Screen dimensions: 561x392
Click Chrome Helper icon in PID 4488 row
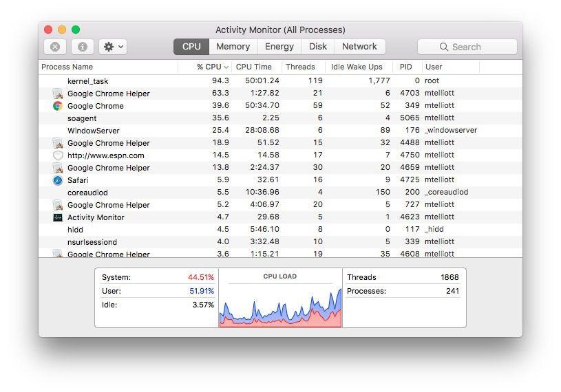tap(58, 143)
